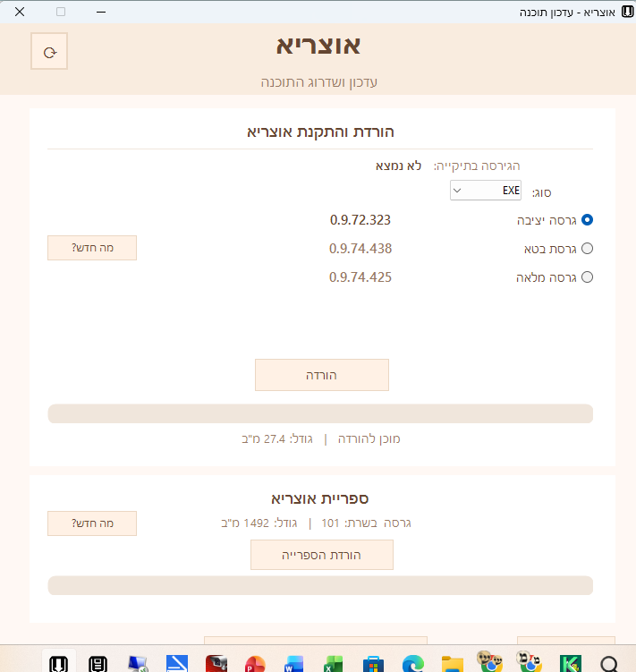Click the active Otzaria taskbar icon
This screenshot has width=636, height=672.
click(59, 664)
